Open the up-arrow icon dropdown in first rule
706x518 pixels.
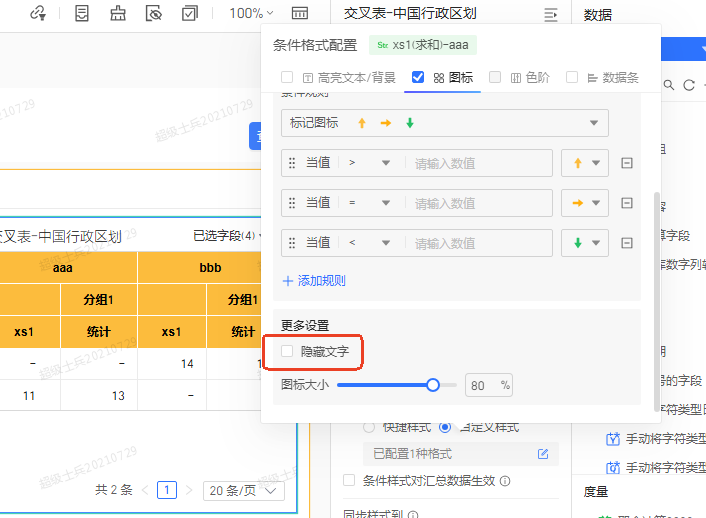pos(585,163)
